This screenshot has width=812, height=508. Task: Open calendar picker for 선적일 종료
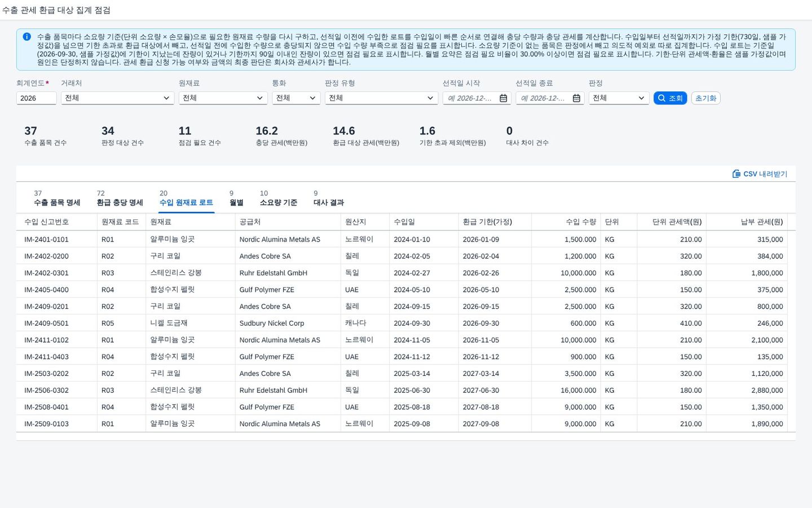(576, 98)
